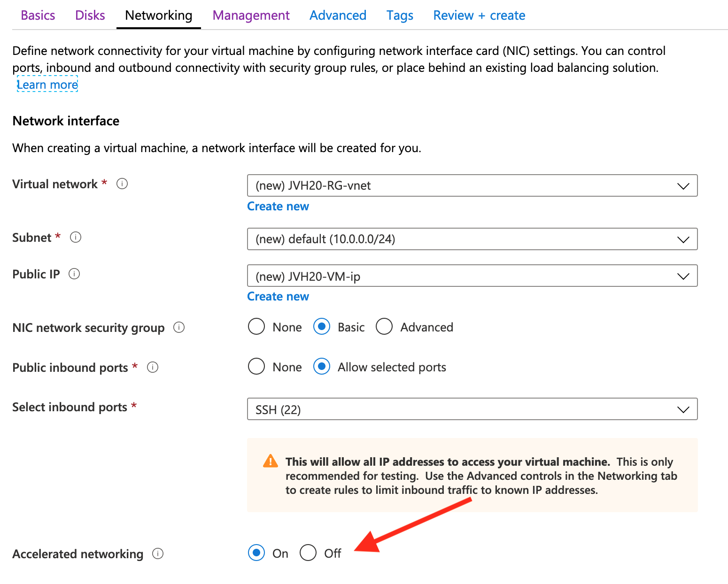Viewport: 728px width, 584px height.
Task: Open the Subnet dropdown
Action: pos(683,239)
